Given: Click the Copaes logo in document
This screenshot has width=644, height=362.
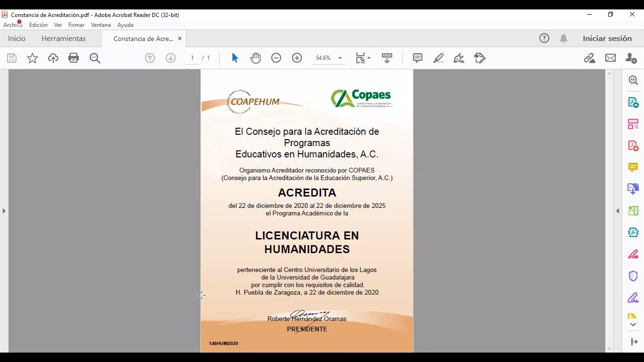Looking at the screenshot, I should (362, 98).
